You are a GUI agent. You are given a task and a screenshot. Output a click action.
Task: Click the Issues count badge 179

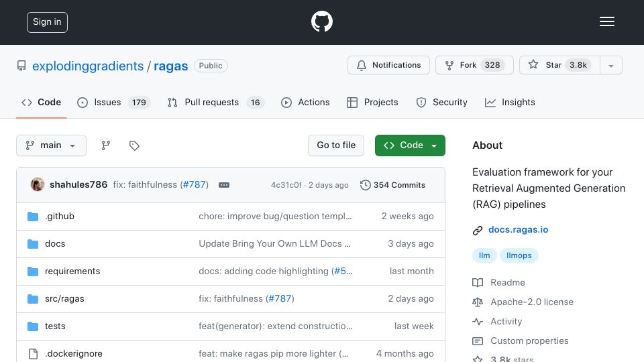coord(139,103)
